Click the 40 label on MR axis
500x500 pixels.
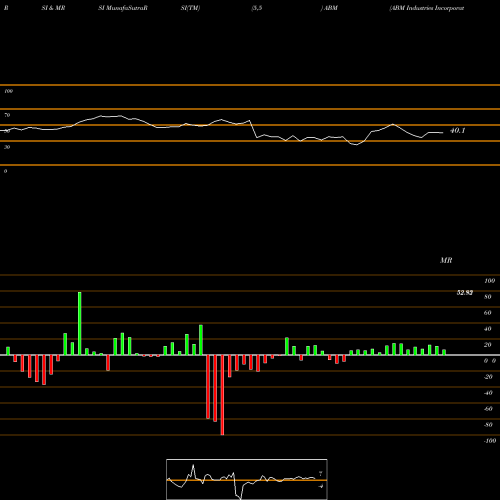pos(487,329)
